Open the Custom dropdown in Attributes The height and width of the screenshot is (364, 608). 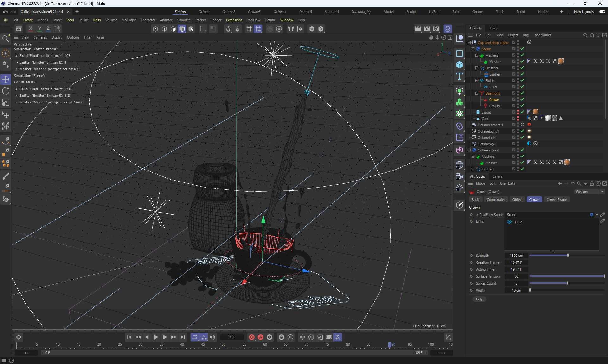tap(590, 192)
